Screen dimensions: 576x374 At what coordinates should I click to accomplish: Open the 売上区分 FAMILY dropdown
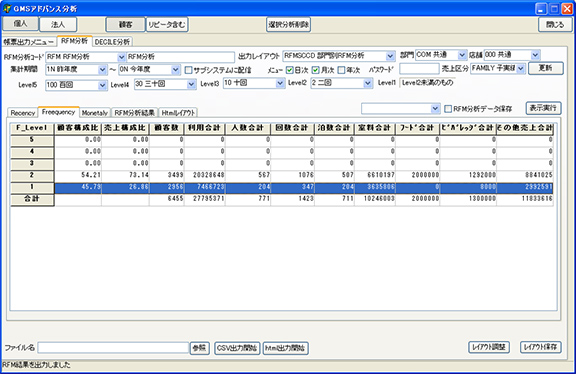[x=521, y=68]
